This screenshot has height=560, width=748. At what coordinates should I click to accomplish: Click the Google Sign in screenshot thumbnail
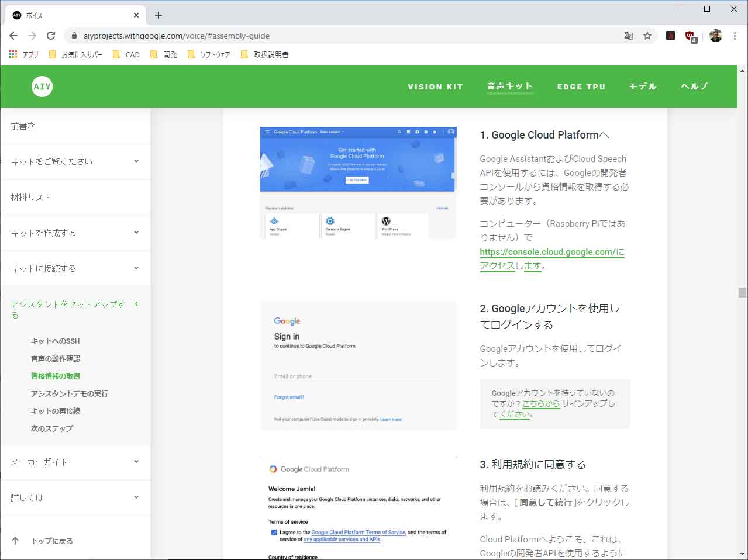(x=358, y=366)
